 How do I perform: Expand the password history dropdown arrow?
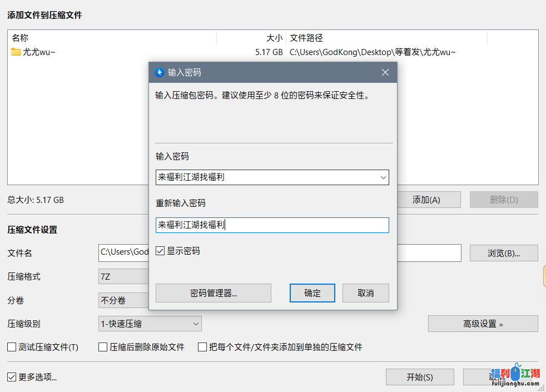tap(383, 177)
